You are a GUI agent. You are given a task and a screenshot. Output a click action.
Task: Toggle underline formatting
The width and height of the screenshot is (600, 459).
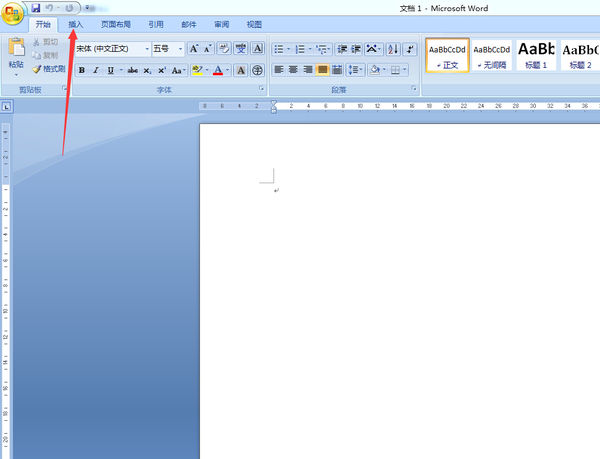pos(111,70)
